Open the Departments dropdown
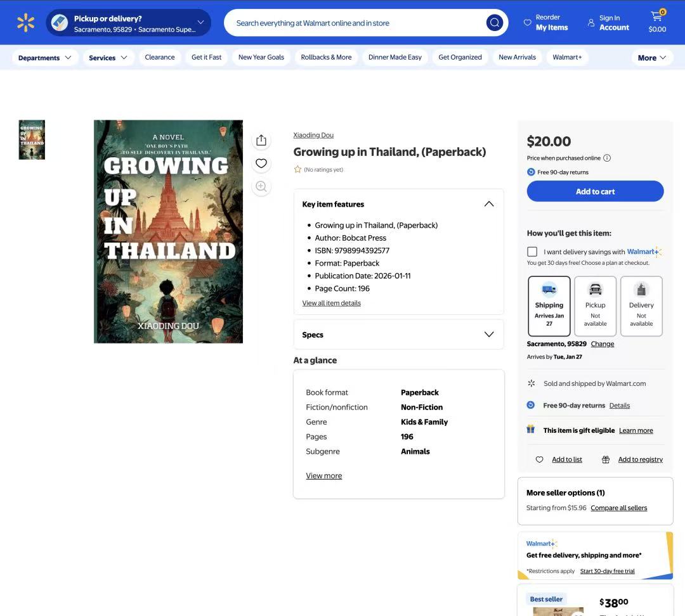Screen dimensions: 685x616 (45, 58)
